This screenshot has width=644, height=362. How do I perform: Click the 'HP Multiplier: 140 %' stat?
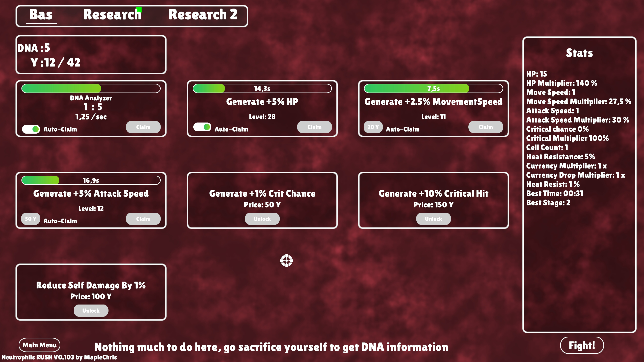[561, 83]
